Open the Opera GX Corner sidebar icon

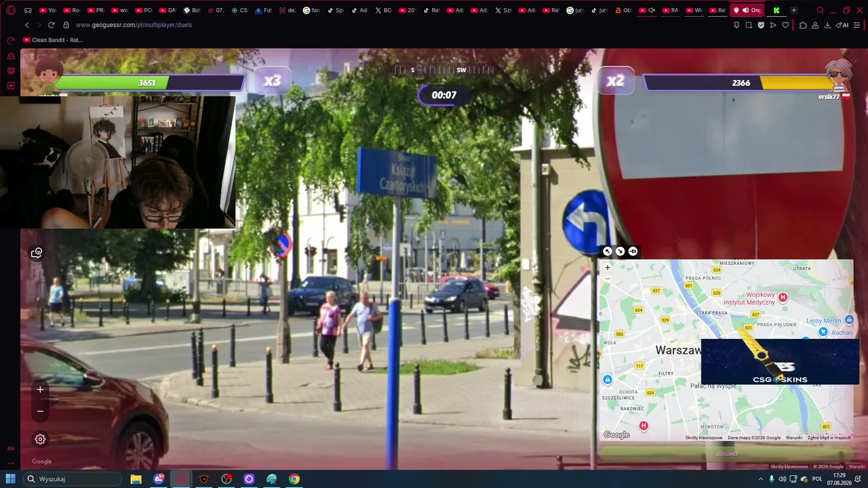click(x=11, y=448)
